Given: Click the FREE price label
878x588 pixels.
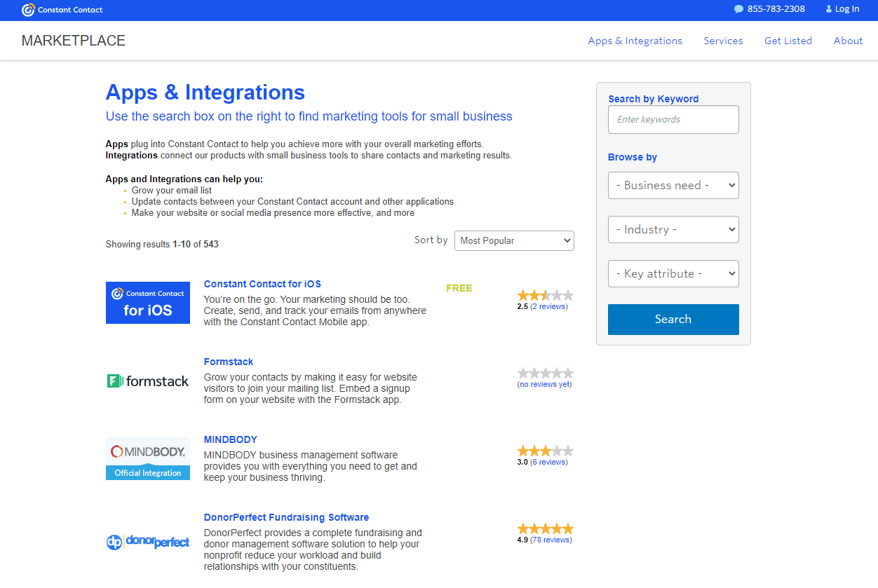Looking at the screenshot, I should pos(459,288).
